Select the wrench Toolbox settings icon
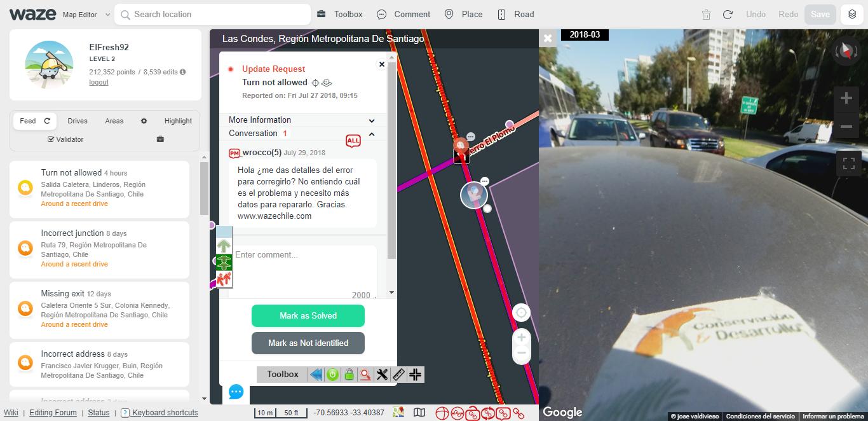This screenshot has width=868, height=421. [382, 375]
